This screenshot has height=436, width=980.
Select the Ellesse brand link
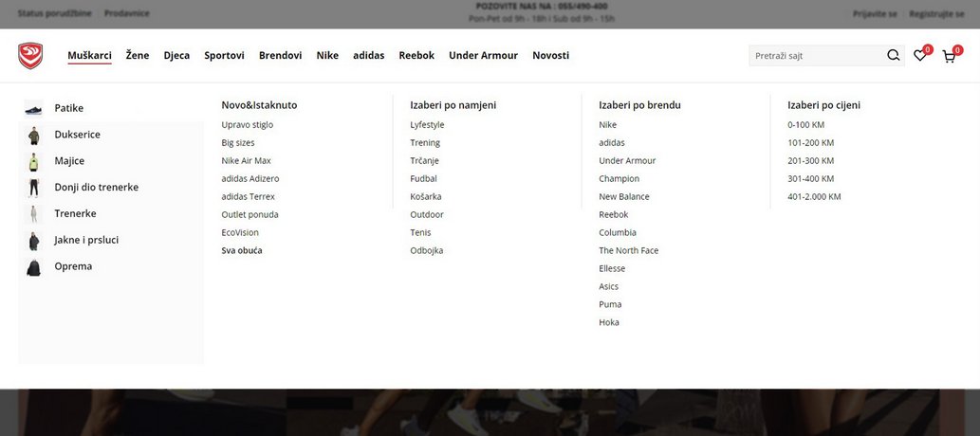pyautogui.click(x=612, y=268)
